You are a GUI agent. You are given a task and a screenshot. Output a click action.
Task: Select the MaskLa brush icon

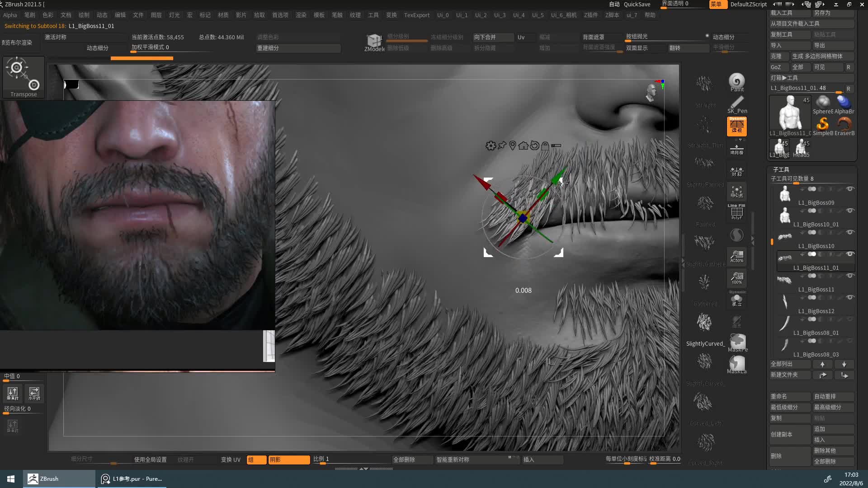(737, 364)
